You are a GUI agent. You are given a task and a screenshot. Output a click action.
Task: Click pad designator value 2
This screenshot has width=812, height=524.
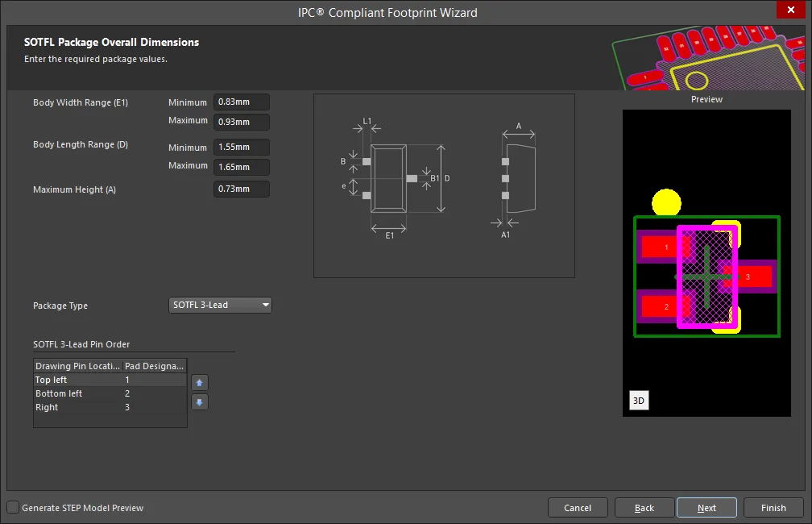(127, 394)
